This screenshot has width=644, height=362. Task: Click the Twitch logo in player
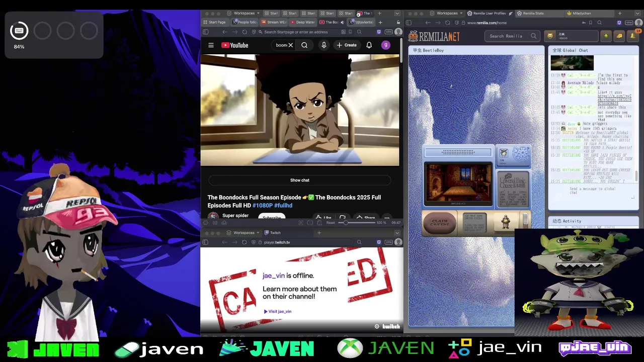pyautogui.click(x=391, y=326)
